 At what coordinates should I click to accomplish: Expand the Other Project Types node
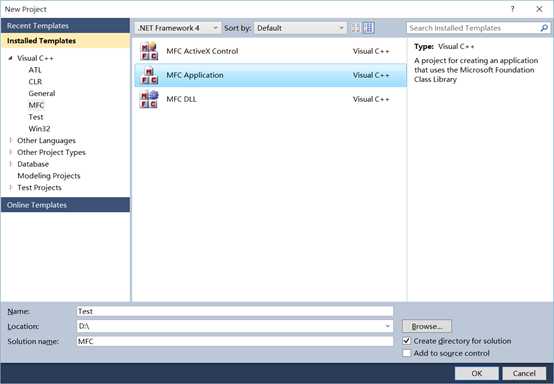(x=11, y=152)
